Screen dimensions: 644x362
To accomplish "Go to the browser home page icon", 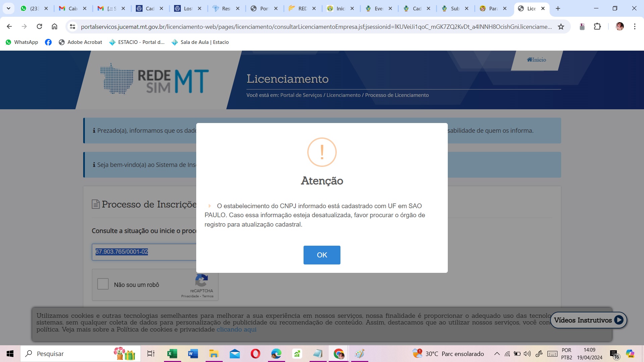I will 54,26.
